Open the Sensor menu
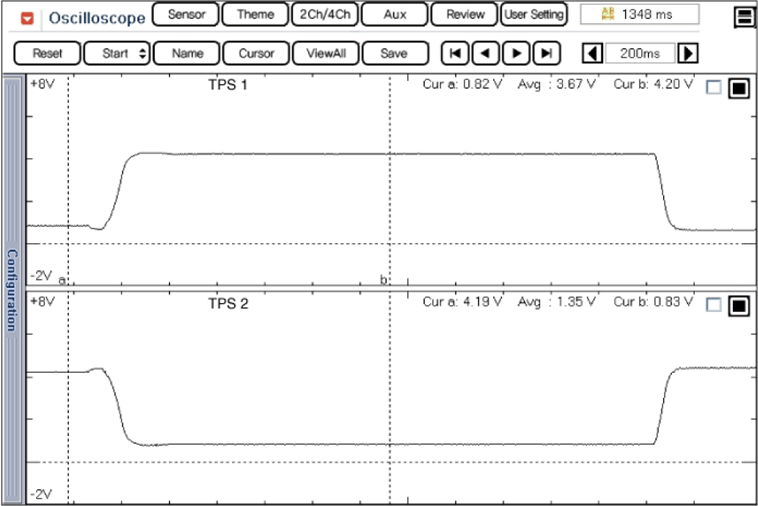The image size is (758, 506). point(185,15)
